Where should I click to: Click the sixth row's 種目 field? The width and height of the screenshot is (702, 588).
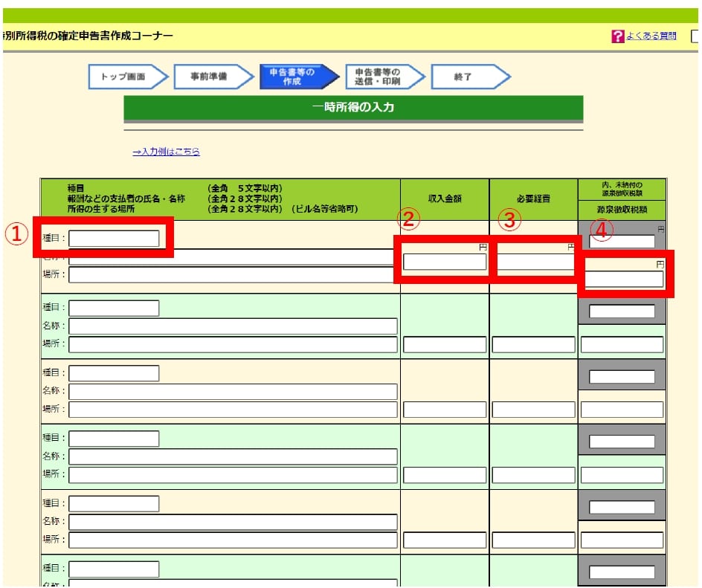click(x=114, y=569)
